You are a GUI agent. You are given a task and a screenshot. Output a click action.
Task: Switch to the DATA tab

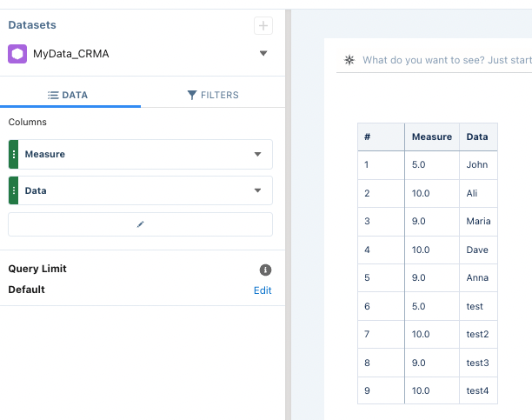pyautogui.click(x=68, y=95)
